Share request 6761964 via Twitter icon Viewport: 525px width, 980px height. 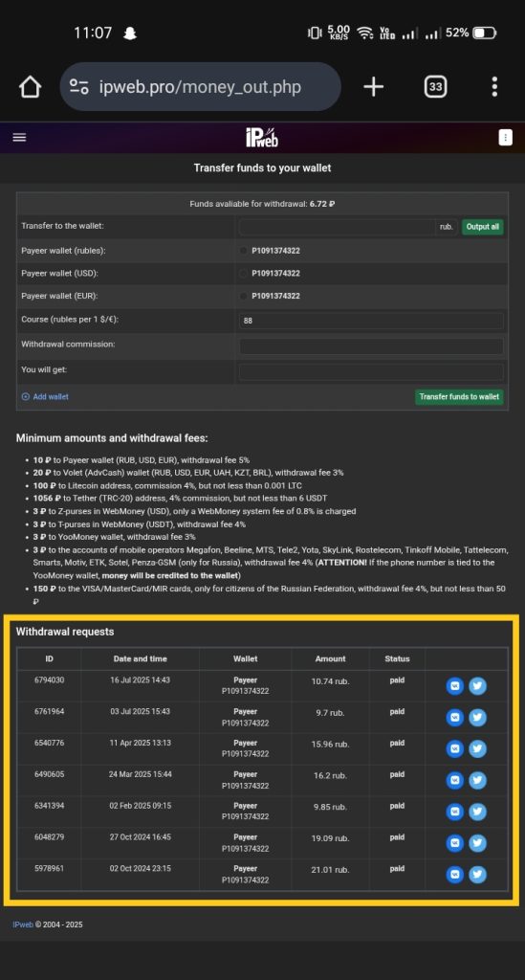click(x=477, y=718)
